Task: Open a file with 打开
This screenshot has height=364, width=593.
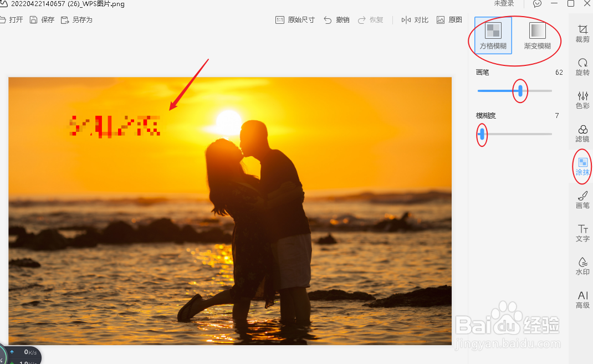Action: point(11,20)
